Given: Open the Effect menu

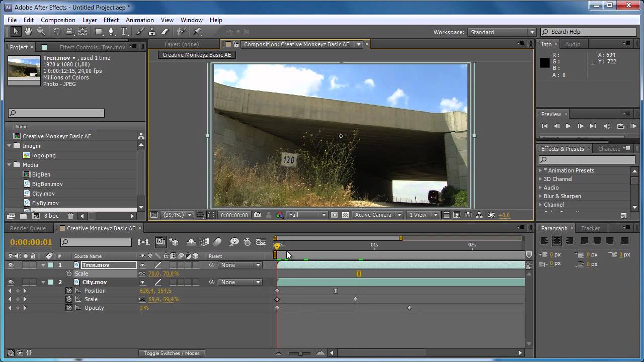Looking at the screenshot, I should (111, 20).
